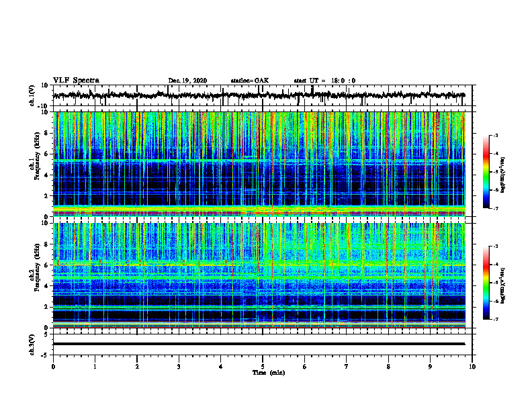Viewport: 532px width, 411px height.
Task: Click the 6 kHz tick of ch.1 spectrogram
Action: 47,154
